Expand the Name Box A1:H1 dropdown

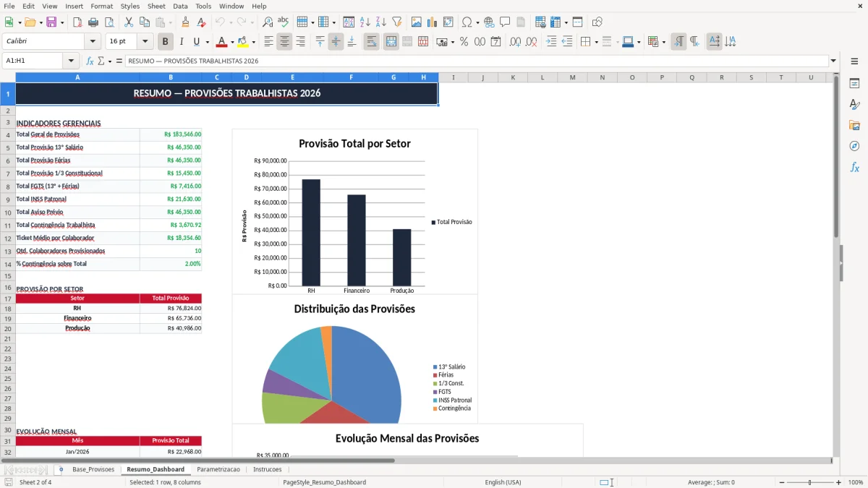(x=71, y=61)
